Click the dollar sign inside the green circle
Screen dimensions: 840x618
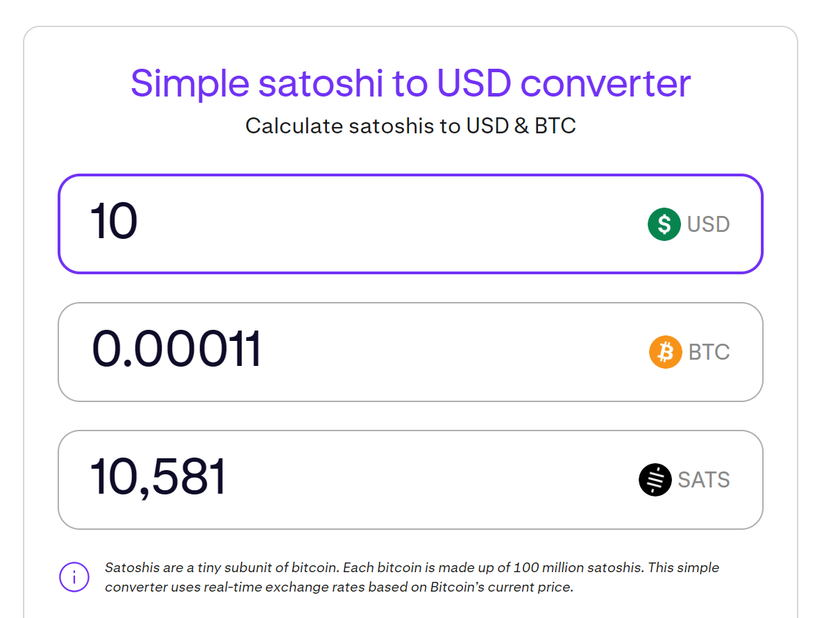(x=664, y=224)
